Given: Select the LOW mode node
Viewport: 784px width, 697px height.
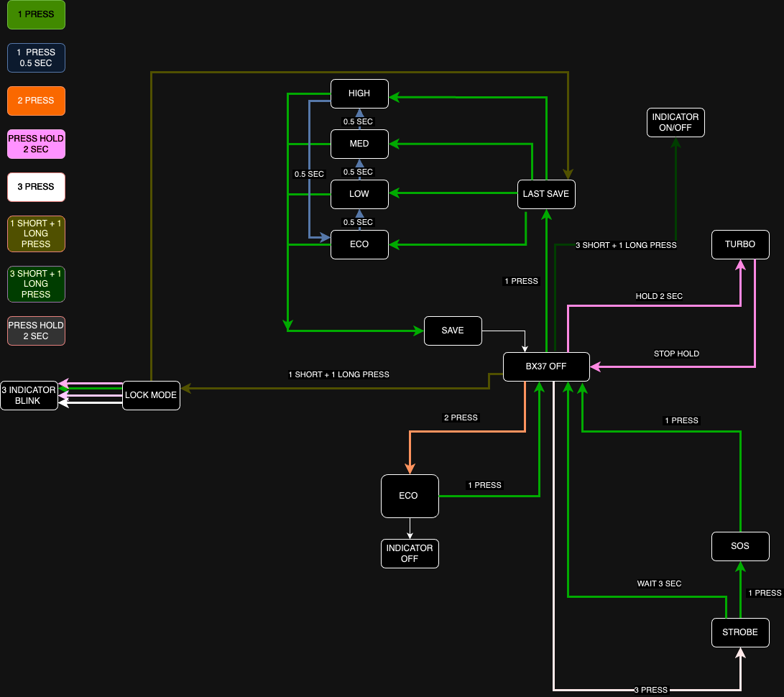Looking at the screenshot, I should pyautogui.click(x=359, y=194).
